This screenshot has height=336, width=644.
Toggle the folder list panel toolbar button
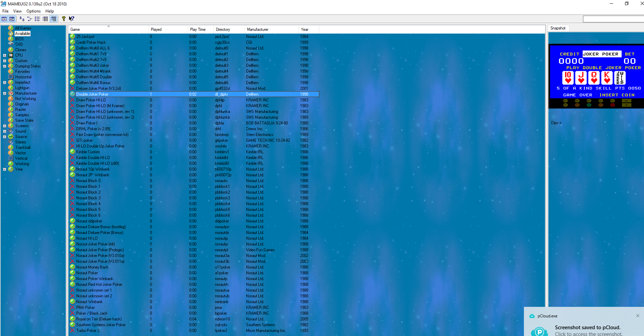[x=4, y=19]
